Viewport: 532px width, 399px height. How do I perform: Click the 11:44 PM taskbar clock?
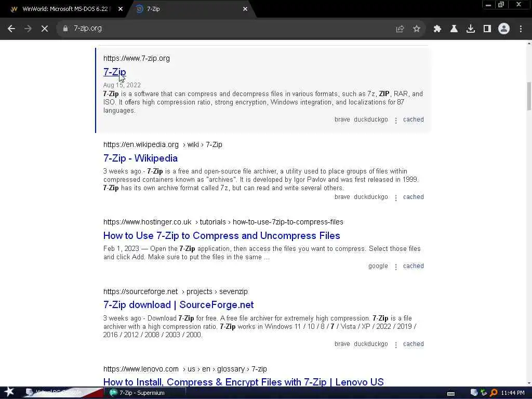513,393
